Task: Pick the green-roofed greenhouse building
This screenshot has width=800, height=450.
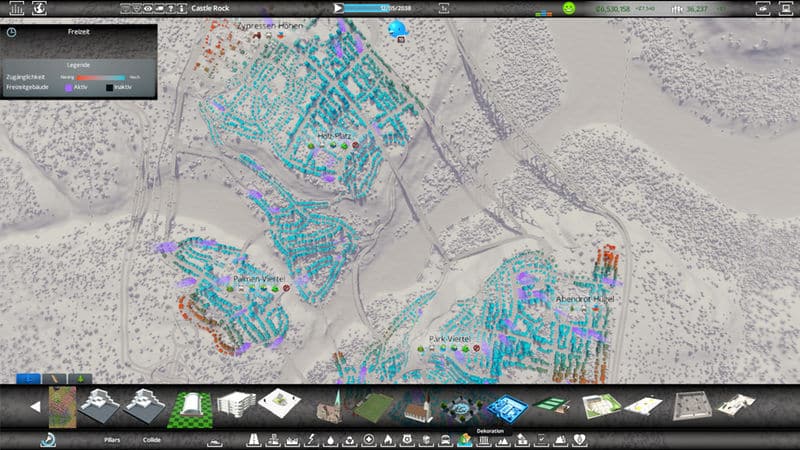Action: point(190,407)
